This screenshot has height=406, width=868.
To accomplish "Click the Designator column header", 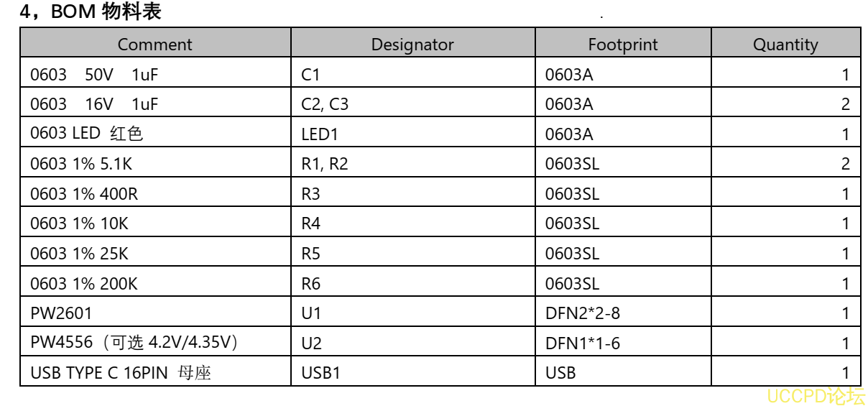I will coord(412,45).
